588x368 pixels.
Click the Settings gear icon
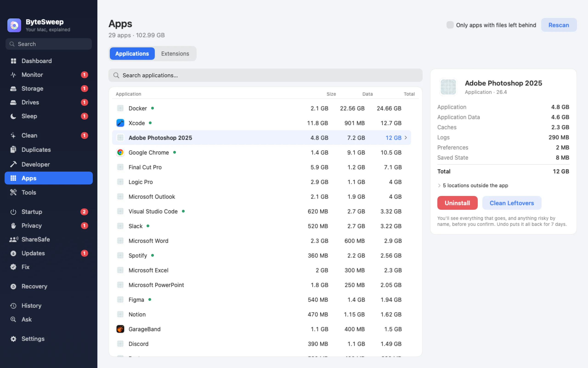tap(13, 339)
